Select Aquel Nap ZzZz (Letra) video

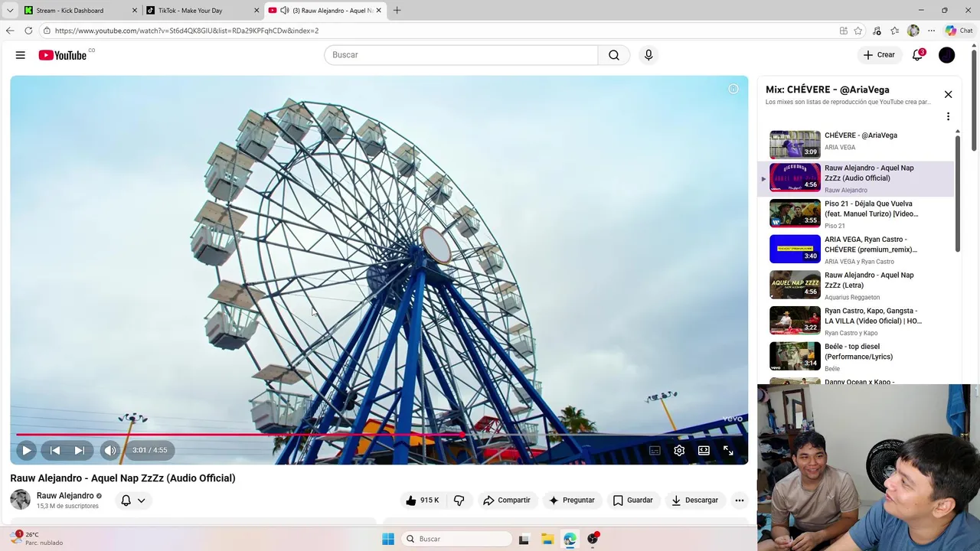[x=857, y=285]
